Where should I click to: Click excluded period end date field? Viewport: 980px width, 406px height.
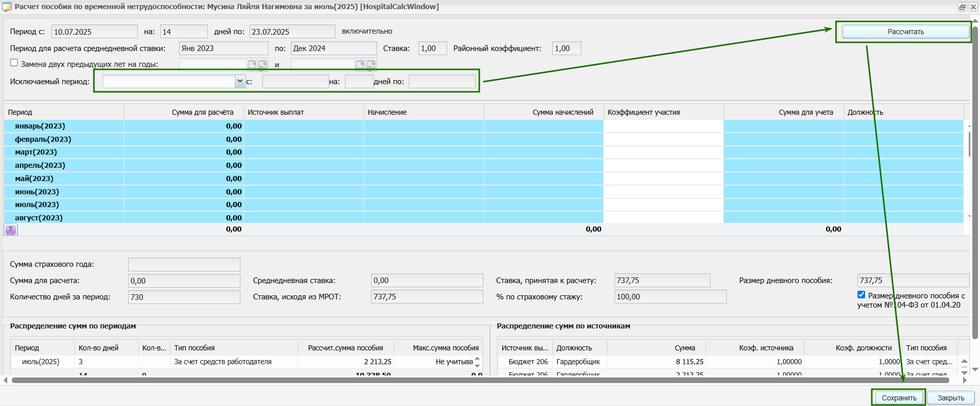pyautogui.click(x=442, y=81)
